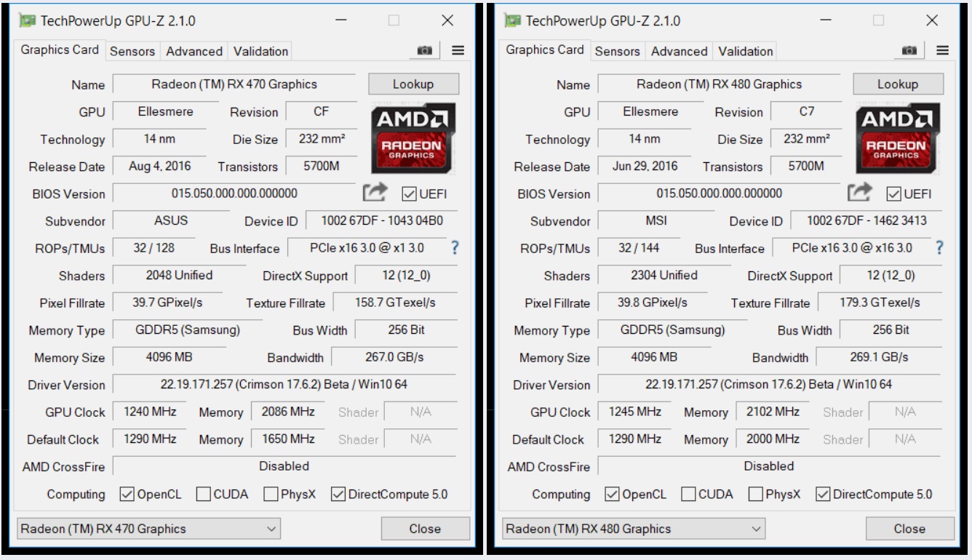Click GPU Clock value 1240 MHz

tap(150, 412)
